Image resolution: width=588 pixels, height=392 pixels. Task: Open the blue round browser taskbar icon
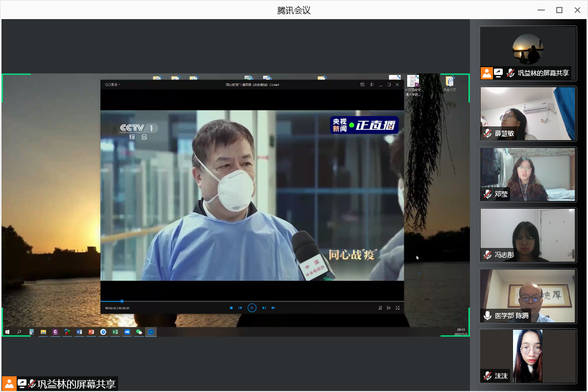tap(103, 332)
